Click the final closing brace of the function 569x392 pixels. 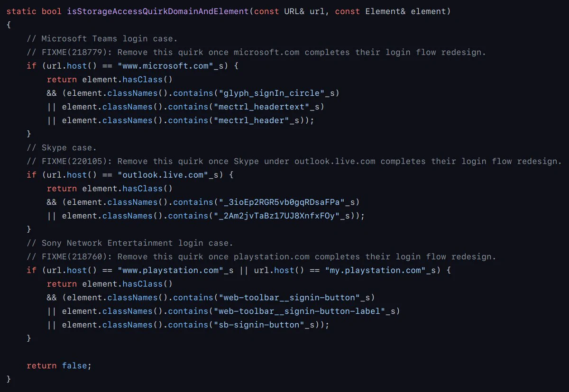[9, 379]
